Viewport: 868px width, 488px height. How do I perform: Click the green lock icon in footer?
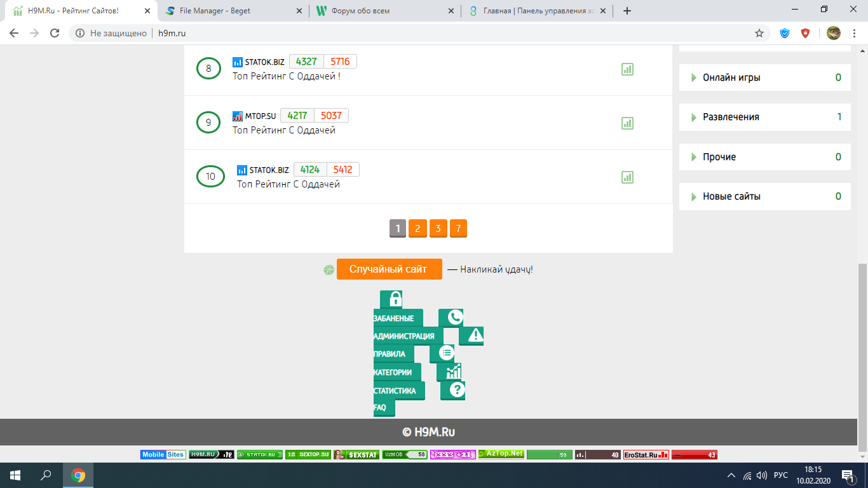(391, 299)
